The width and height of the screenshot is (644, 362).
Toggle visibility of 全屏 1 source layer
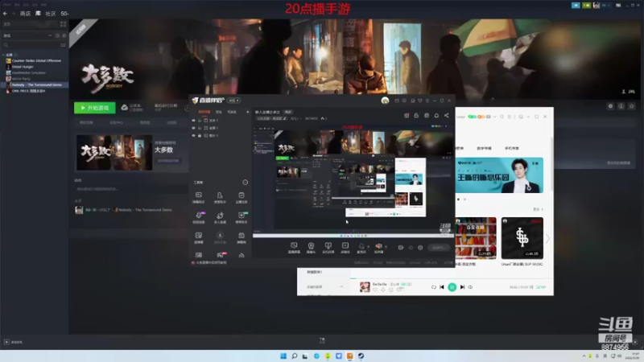pos(193,128)
